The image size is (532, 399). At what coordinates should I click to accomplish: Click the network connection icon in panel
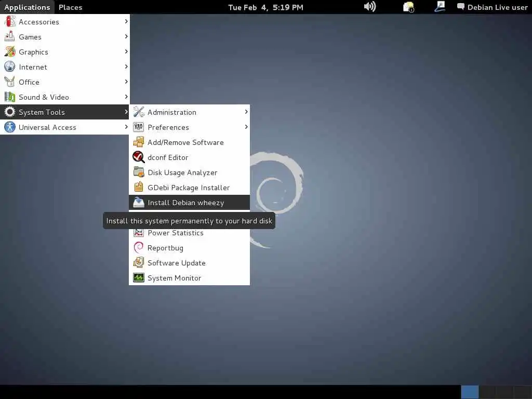pos(440,7)
